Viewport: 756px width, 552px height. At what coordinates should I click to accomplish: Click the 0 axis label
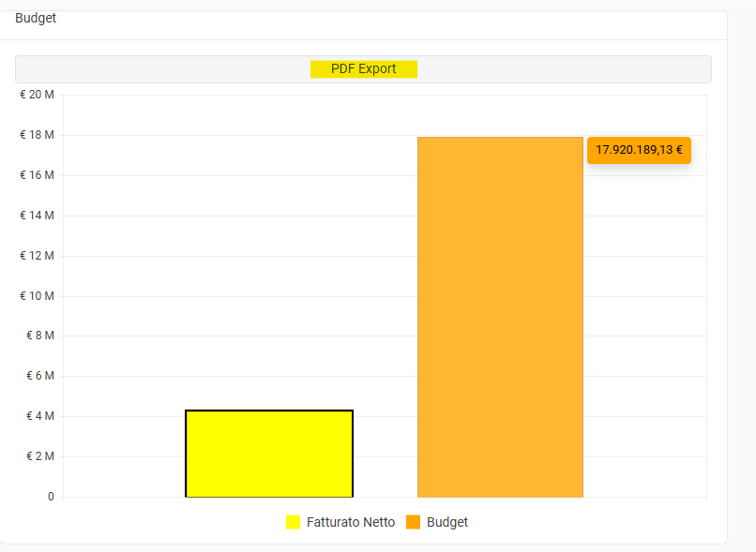pos(51,497)
